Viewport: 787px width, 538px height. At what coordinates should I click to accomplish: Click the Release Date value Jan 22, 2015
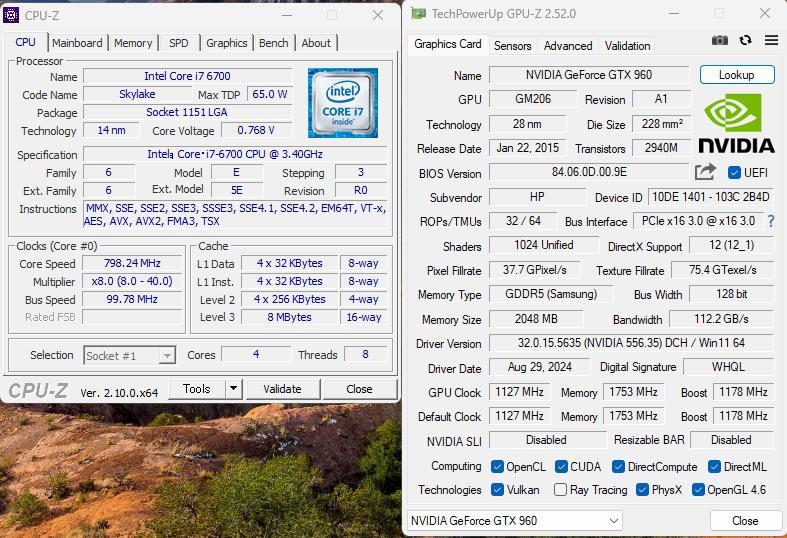point(528,148)
